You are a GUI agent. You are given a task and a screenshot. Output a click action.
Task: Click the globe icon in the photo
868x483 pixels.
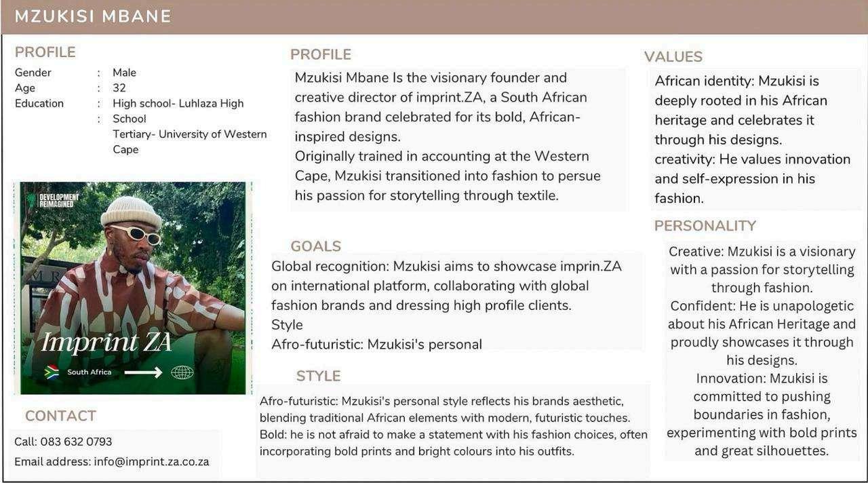[x=182, y=372]
